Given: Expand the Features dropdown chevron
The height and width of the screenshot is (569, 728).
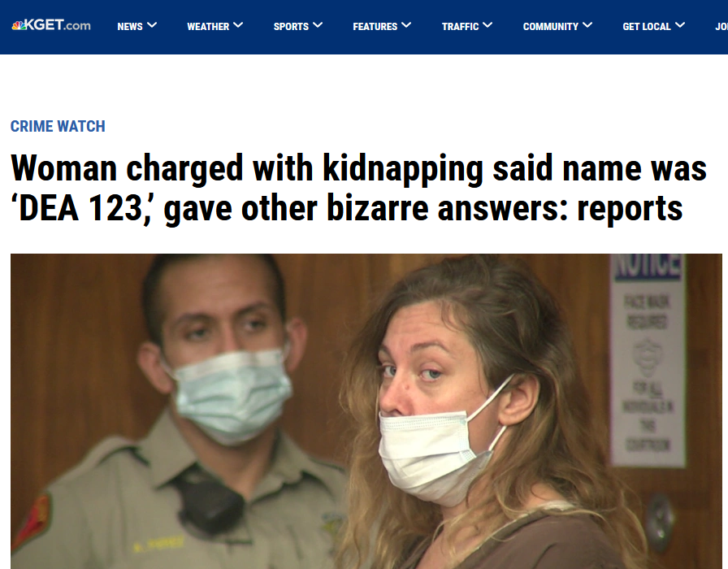Looking at the screenshot, I should click(406, 25).
